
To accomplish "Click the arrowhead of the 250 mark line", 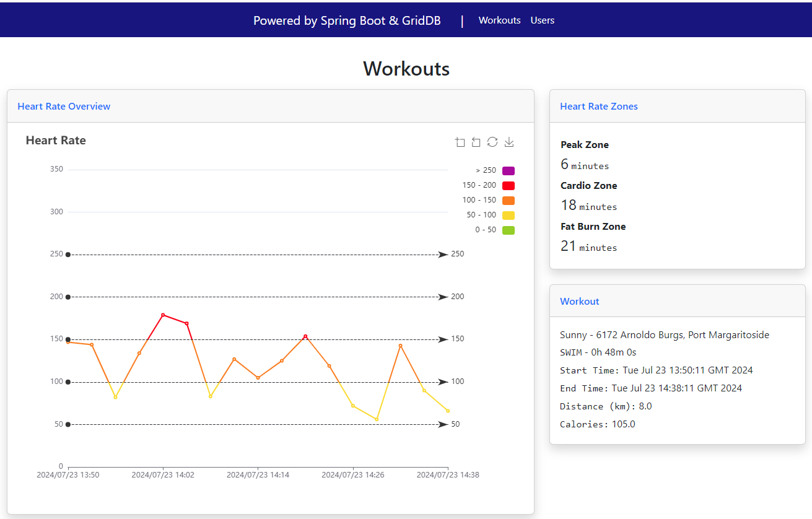I will pos(443,255).
